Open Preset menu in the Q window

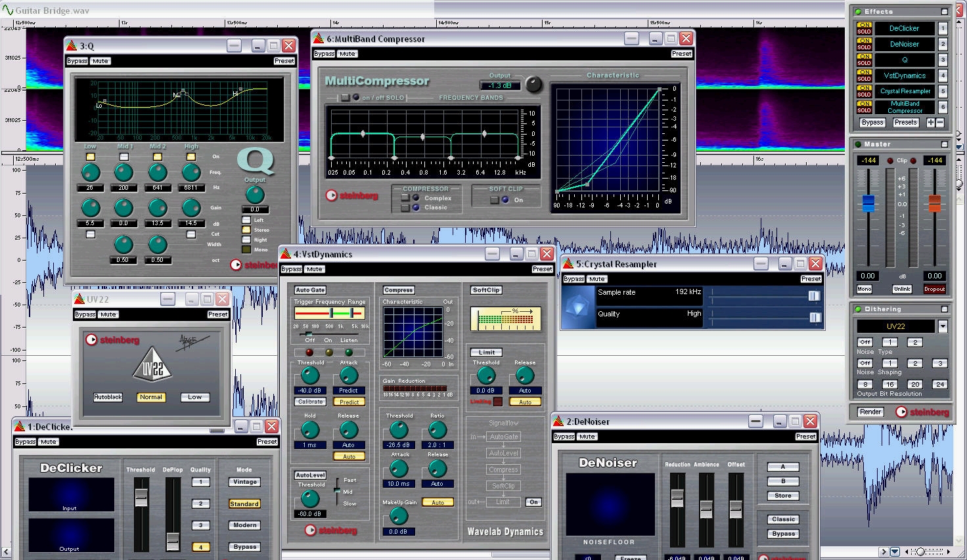coord(284,61)
